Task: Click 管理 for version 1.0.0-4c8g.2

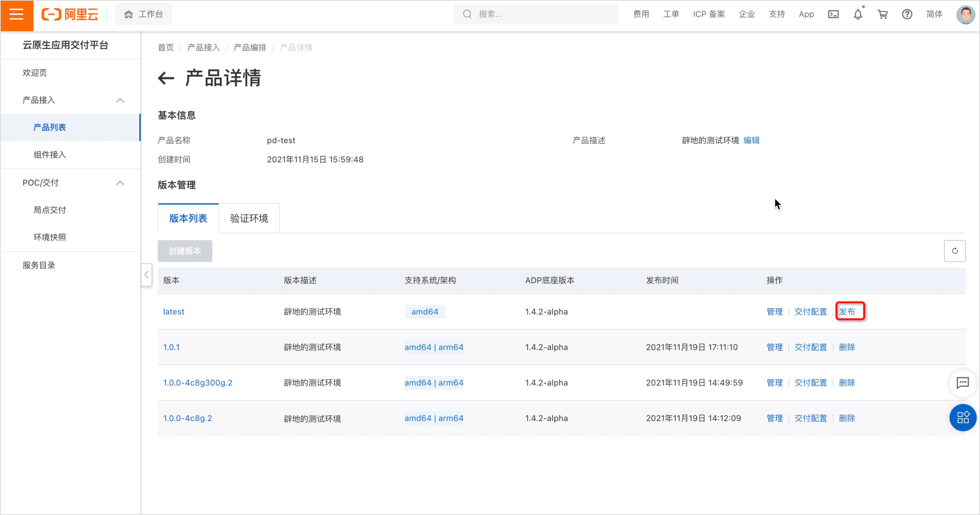Action: tap(774, 418)
